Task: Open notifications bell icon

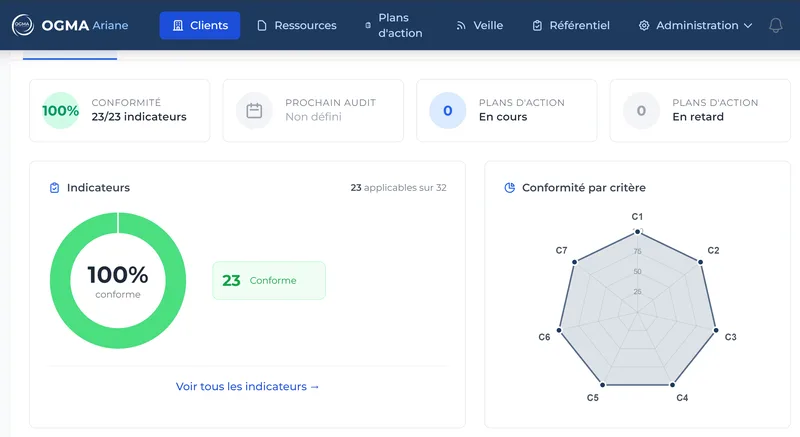Action: point(776,25)
